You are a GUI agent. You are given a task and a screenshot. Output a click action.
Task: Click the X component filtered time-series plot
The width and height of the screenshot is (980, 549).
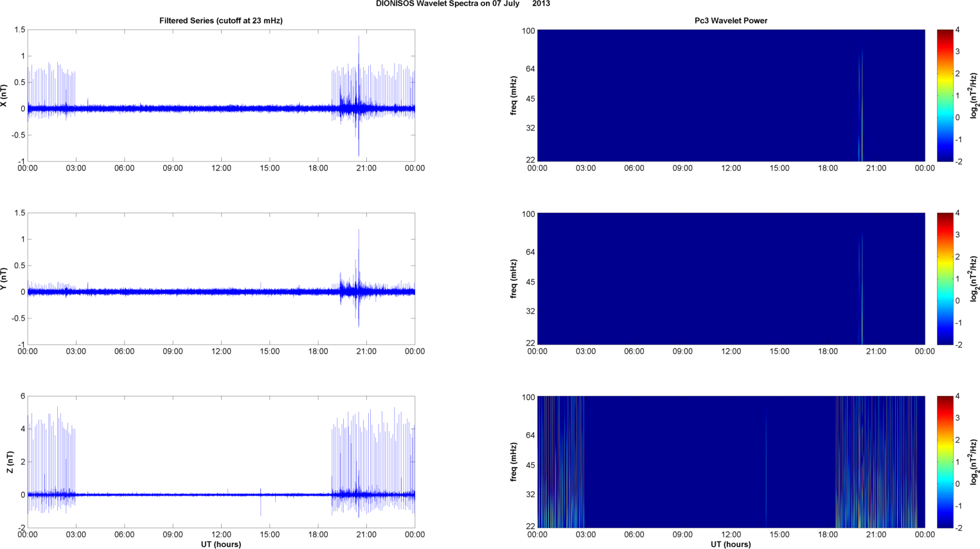pos(221,96)
